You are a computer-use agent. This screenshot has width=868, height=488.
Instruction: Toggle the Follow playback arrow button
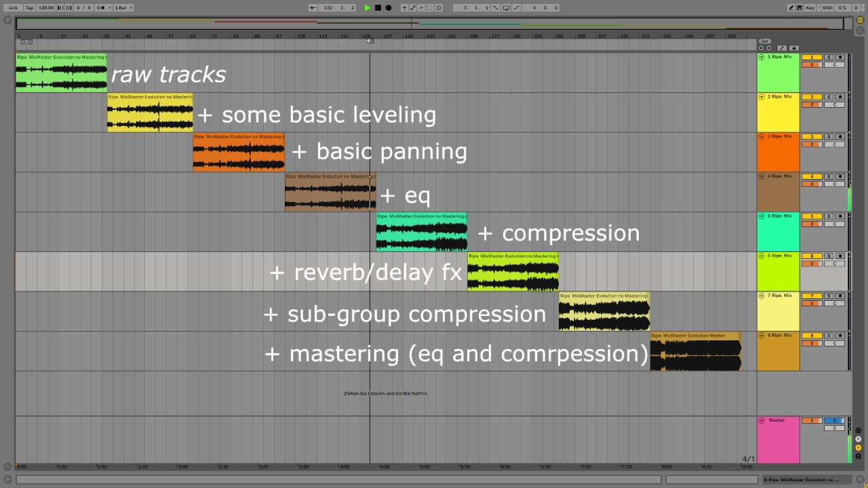tap(313, 8)
